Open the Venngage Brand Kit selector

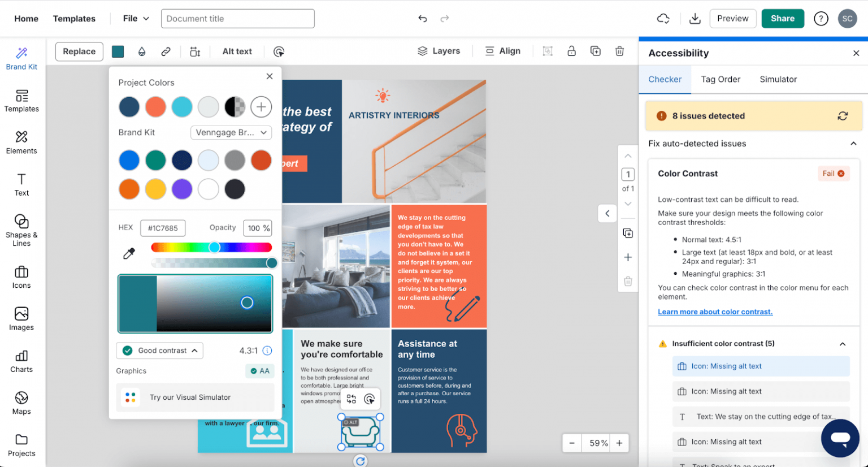pos(231,132)
